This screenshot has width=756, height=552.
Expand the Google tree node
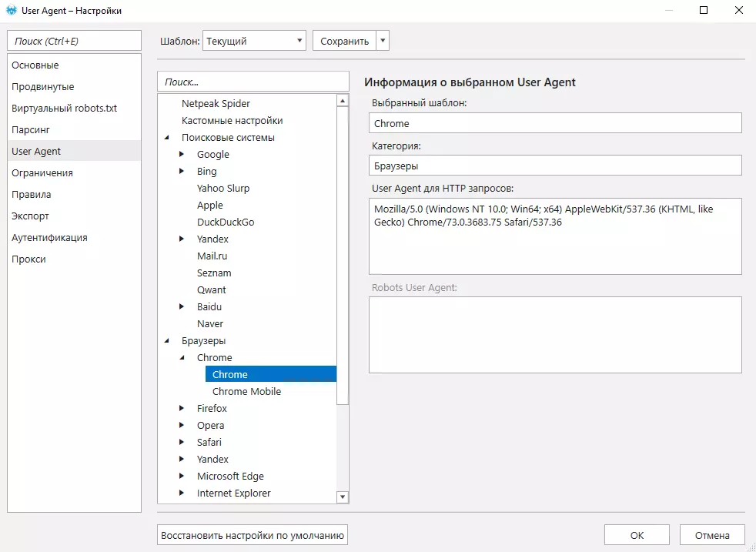[x=182, y=154]
